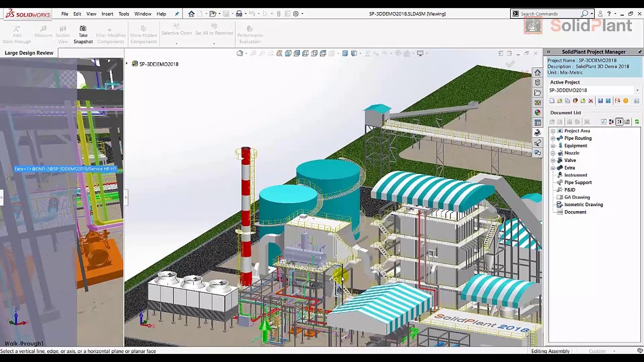The height and width of the screenshot is (362, 644).
Task: Open the Window menu
Action: coord(143,14)
